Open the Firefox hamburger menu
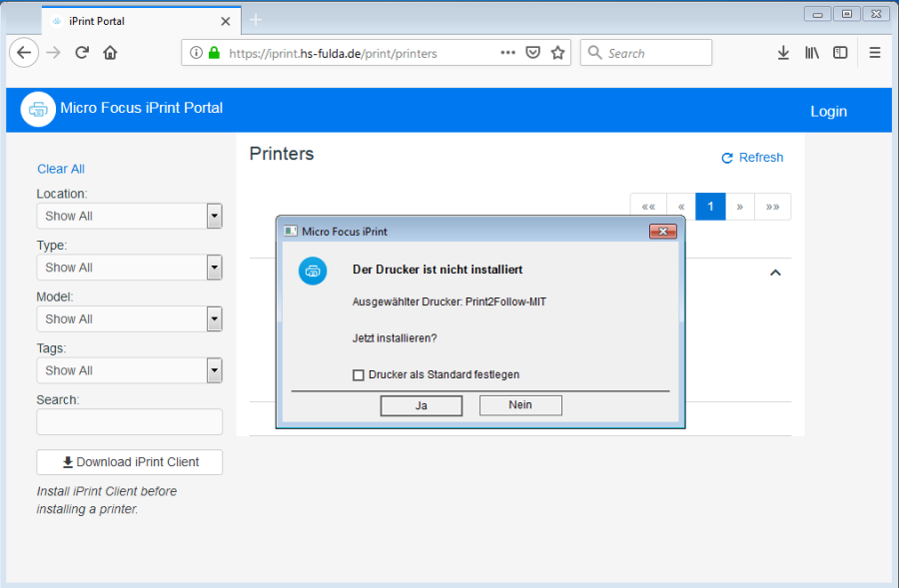Viewport: 899px width, 588px height. [874, 52]
